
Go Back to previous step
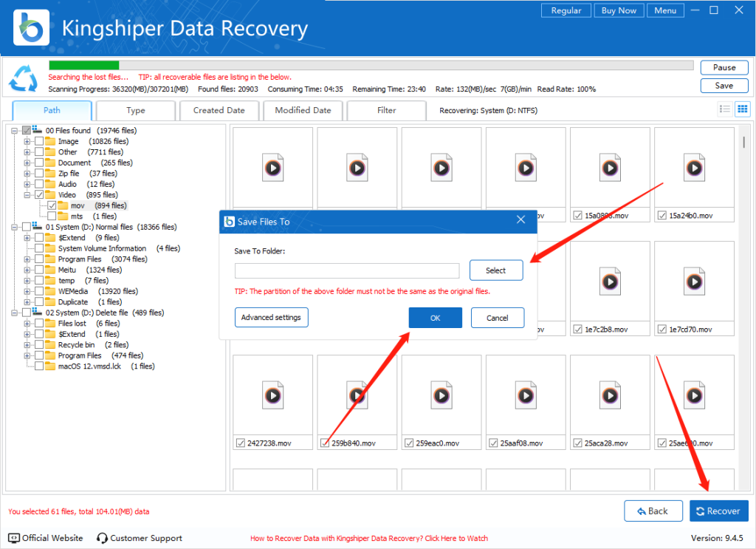(653, 511)
